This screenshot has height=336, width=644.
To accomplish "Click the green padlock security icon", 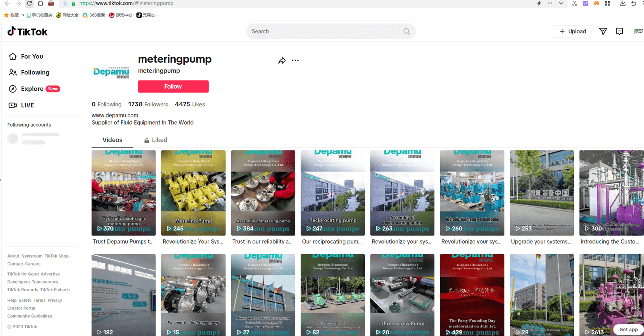I will pos(73,3).
